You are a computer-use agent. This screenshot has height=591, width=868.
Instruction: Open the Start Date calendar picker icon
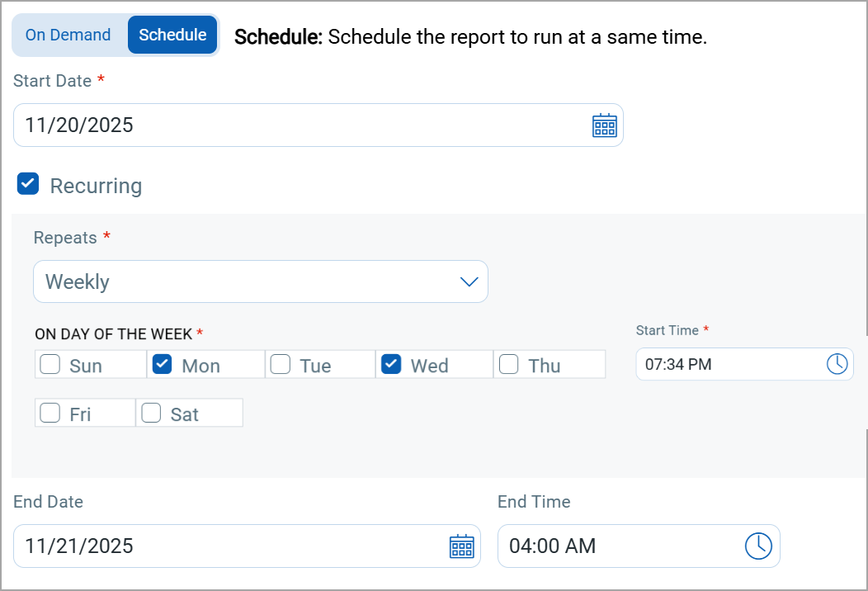point(605,125)
